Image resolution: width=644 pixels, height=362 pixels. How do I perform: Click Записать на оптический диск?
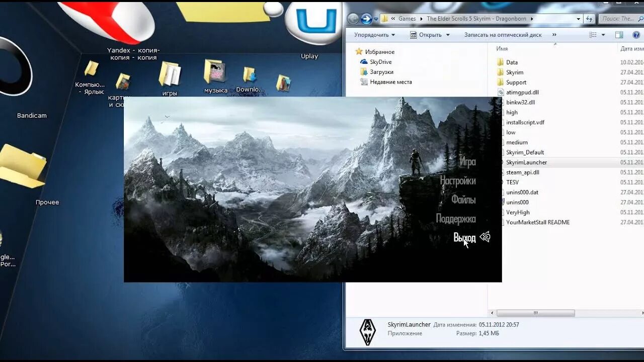click(x=503, y=35)
